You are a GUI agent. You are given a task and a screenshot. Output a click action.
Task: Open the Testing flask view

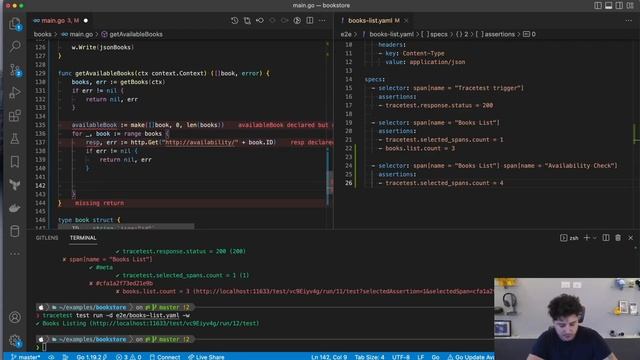[15, 139]
